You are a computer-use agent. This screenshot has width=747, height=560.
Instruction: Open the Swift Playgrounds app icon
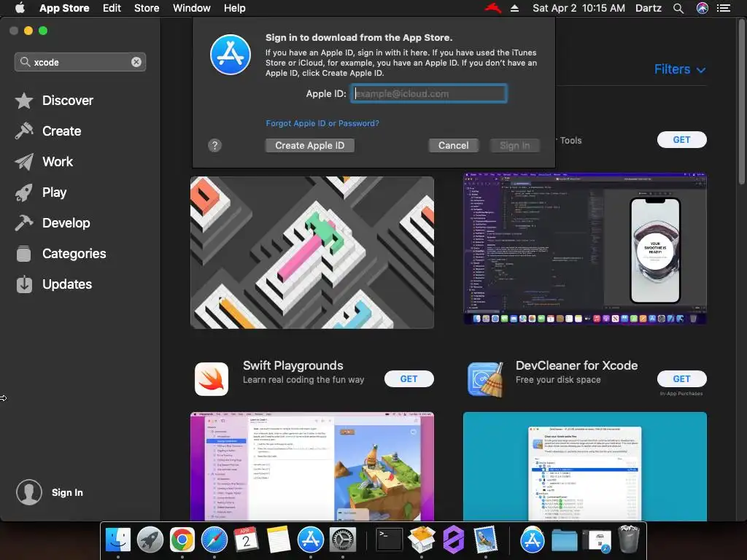tap(212, 379)
